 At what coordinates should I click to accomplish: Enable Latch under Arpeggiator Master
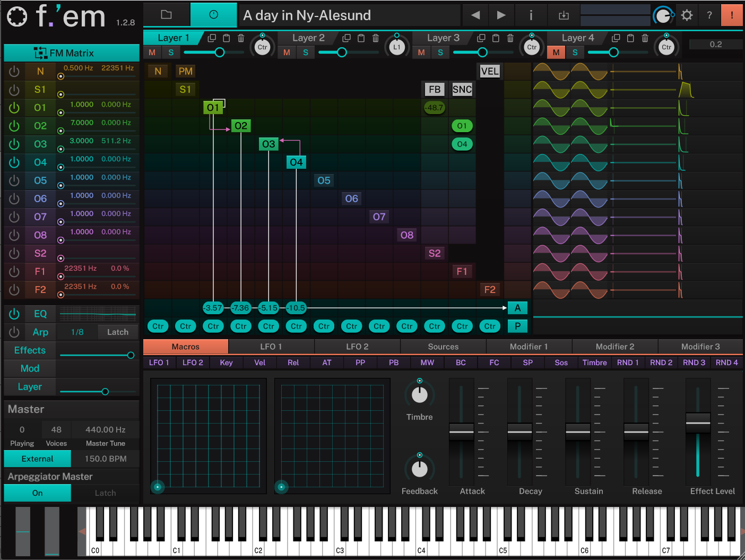(x=105, y=493)
